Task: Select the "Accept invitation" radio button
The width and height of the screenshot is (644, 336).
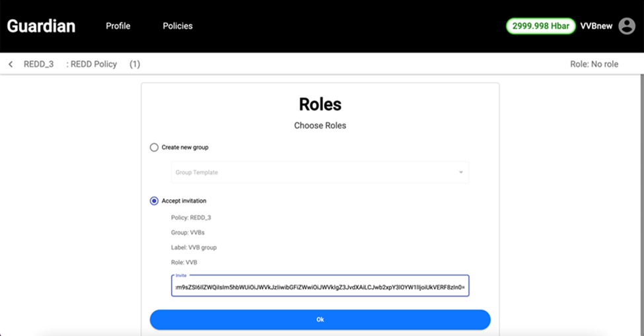Action: [154, 200]
